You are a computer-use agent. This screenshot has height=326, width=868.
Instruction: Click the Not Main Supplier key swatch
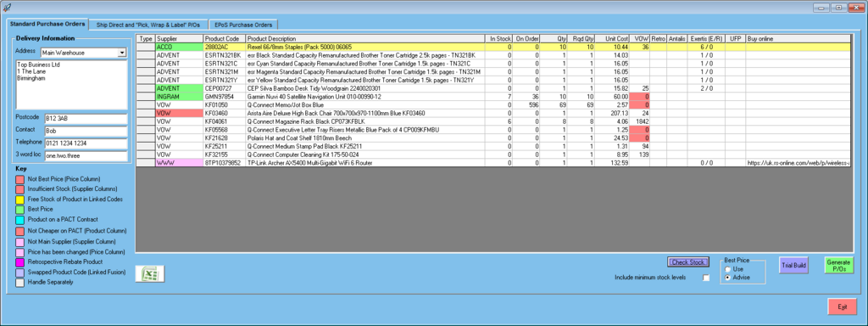coord(20,241)
